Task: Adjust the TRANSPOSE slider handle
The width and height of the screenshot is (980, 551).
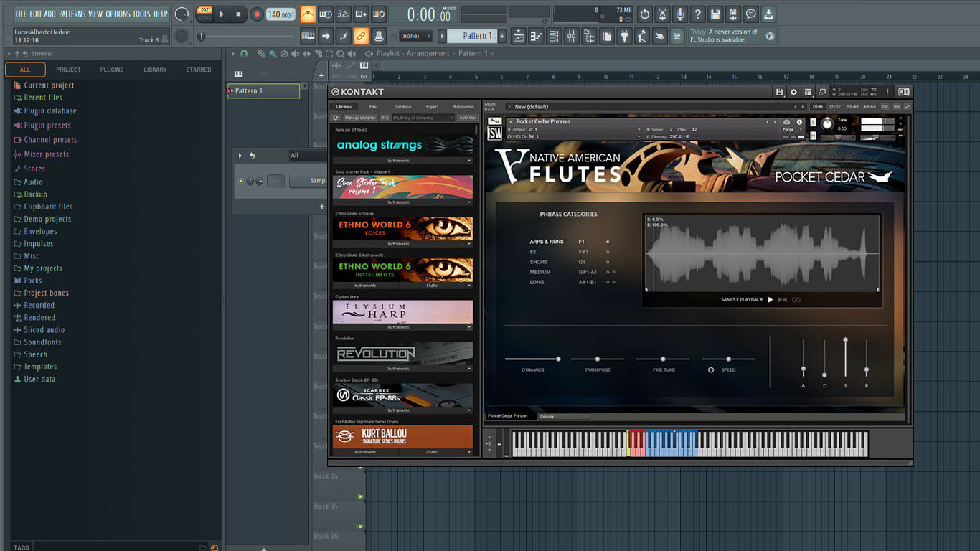Action: click(597, 359)
